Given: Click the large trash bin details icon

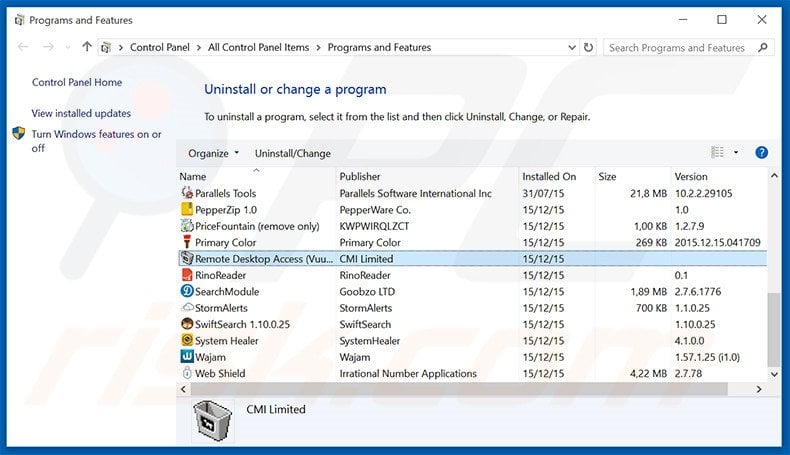Looking at the screenshot, I should click(x=212, y=421).
